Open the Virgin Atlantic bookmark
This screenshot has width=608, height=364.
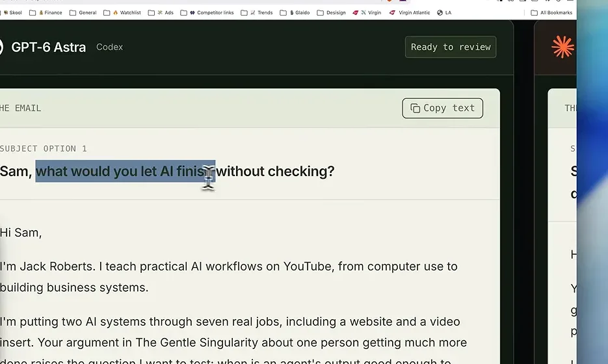(x=410, y=13)
